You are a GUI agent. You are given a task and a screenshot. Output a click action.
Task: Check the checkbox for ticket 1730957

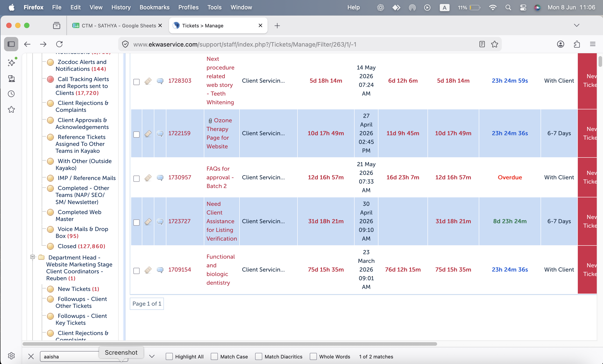coord(136,178)
